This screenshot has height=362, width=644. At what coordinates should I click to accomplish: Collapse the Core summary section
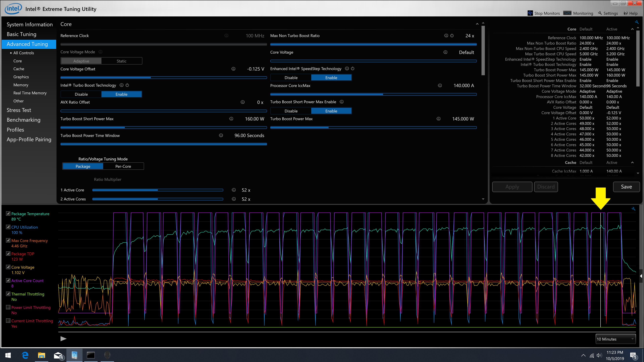tap(632, 29)
